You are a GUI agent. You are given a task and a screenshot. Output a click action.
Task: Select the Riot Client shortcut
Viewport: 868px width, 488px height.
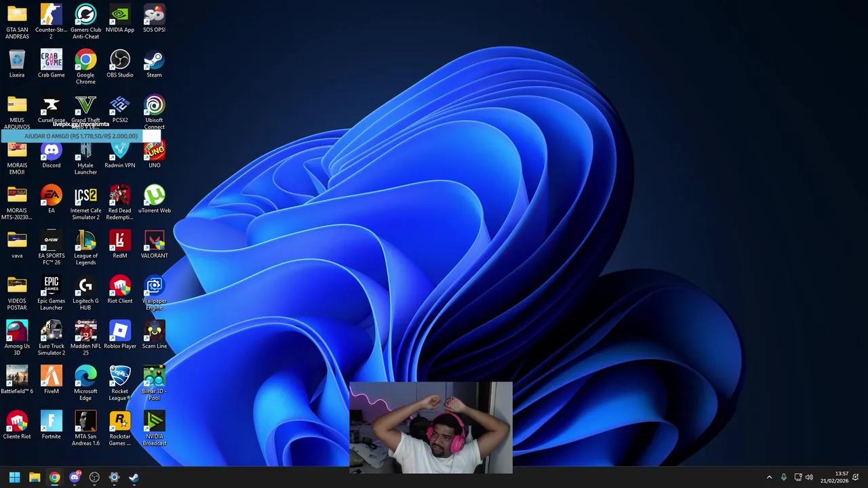[x=120, y=290]
